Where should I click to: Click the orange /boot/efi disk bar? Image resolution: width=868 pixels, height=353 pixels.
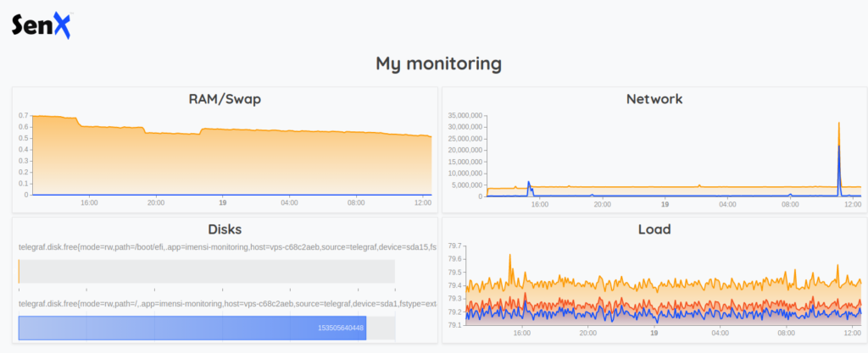click(x=19, y=272)
